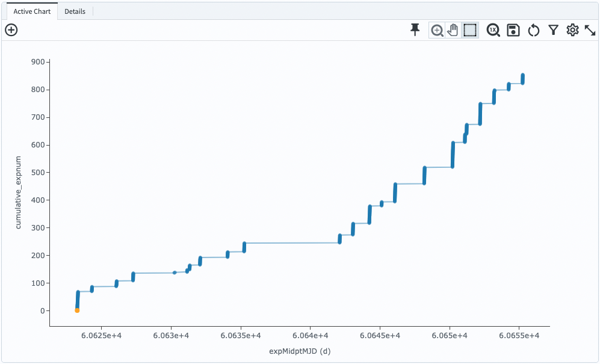The image size is (600, 364).
Task: Select the Active Chart tab
Action: click(x=31, y=11)
